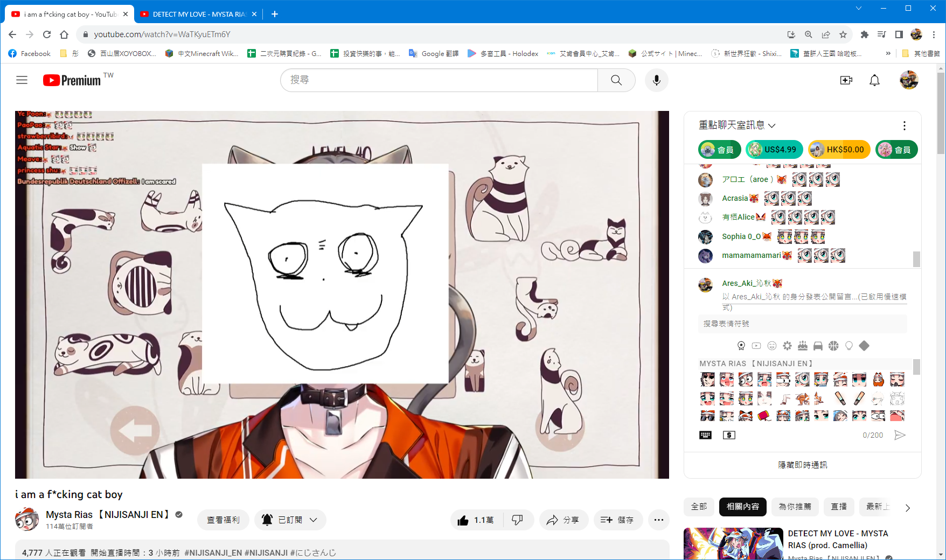This screenshot has height=560, width=946.
Task: Click the chat messages scrollbar thumb
Action: (x=916, y=259)
